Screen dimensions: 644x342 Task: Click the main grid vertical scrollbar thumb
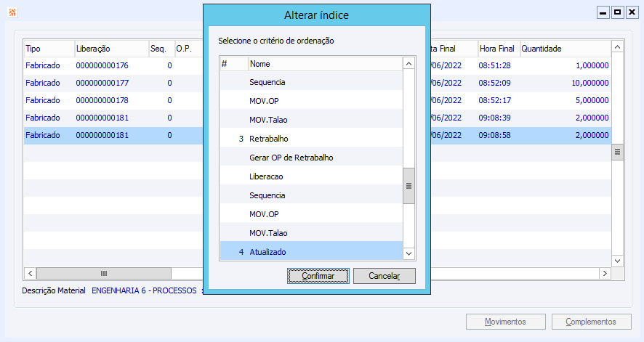[x=617, y=152]
